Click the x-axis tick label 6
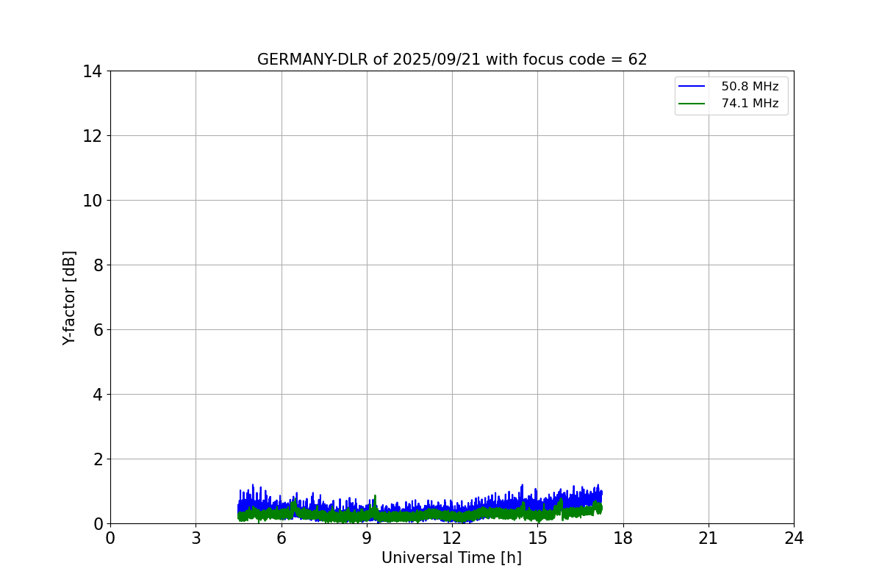Viewport: 882px width, 588px height. [282, 538]
